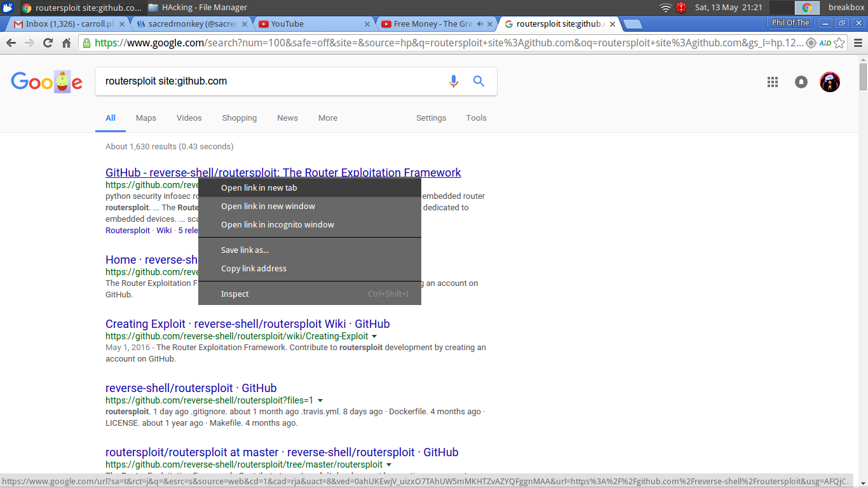Close the Gmail Inbox tab

click(x=122, y=24)
